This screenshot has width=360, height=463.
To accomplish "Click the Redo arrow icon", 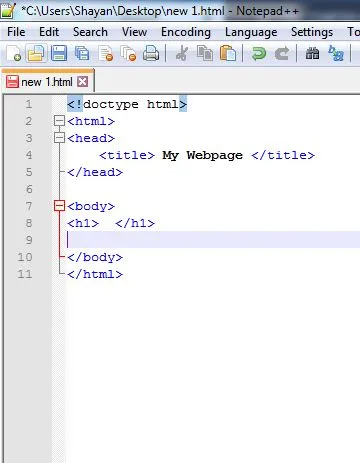I will 282,53.
